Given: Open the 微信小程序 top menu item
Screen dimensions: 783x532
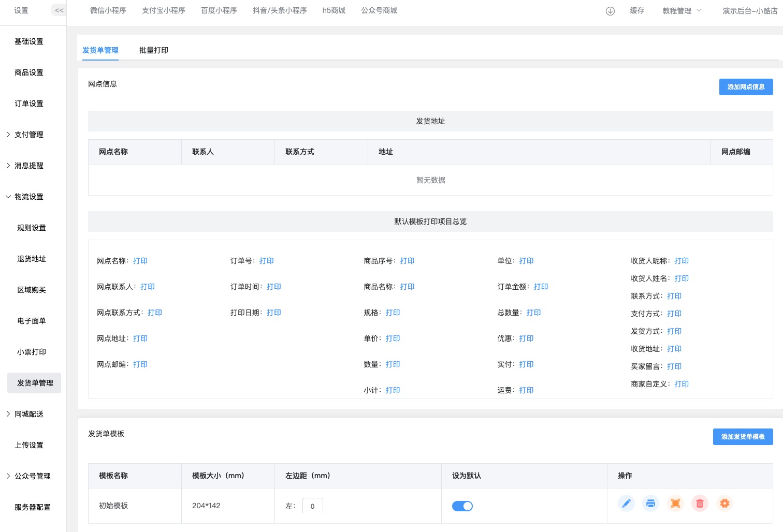Looking at the screenshot, I should tap(108, 10).
